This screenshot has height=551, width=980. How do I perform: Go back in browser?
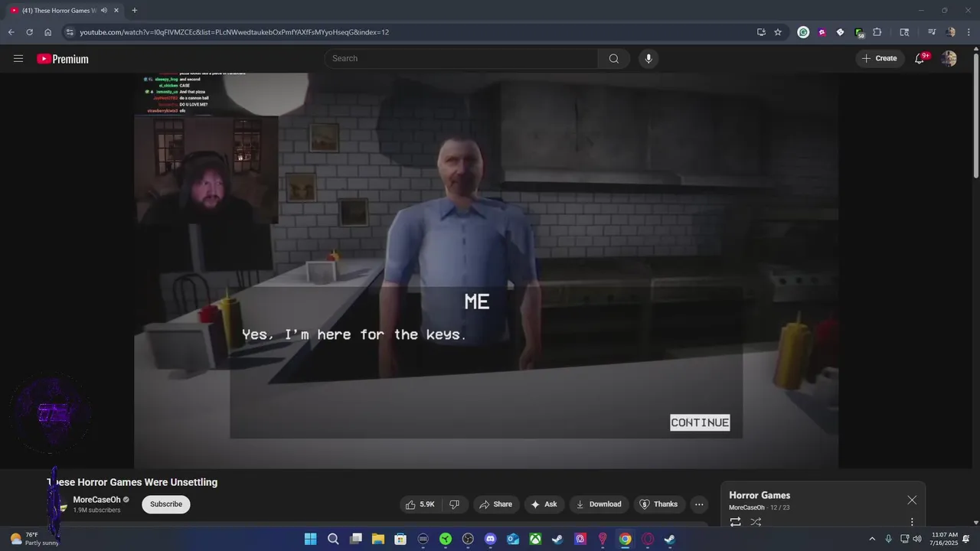click(x=11, y=32)
